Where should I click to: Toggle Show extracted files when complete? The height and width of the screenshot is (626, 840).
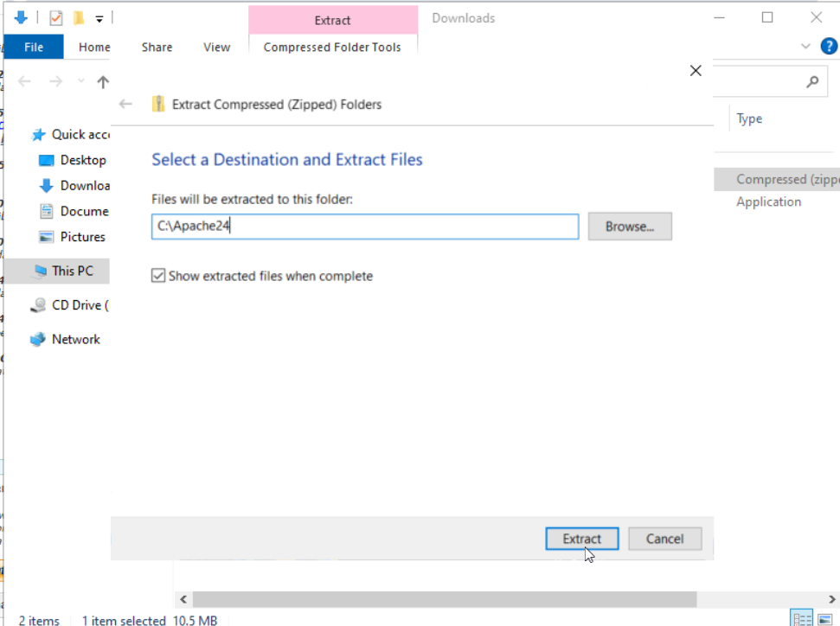(158, 276)
